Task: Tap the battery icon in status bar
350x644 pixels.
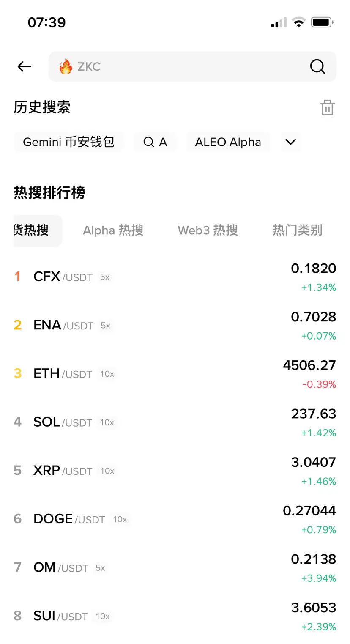Action: click(x=323, y=22)
